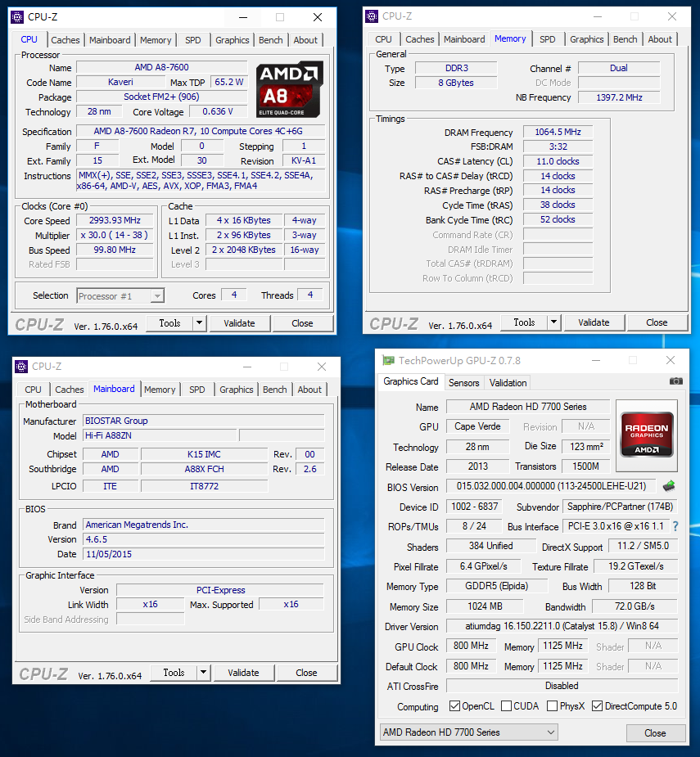The height and width of the screenshot is (757, 700).
Task: Click the AMD A8 processor logo
Action: coord(289,89)
